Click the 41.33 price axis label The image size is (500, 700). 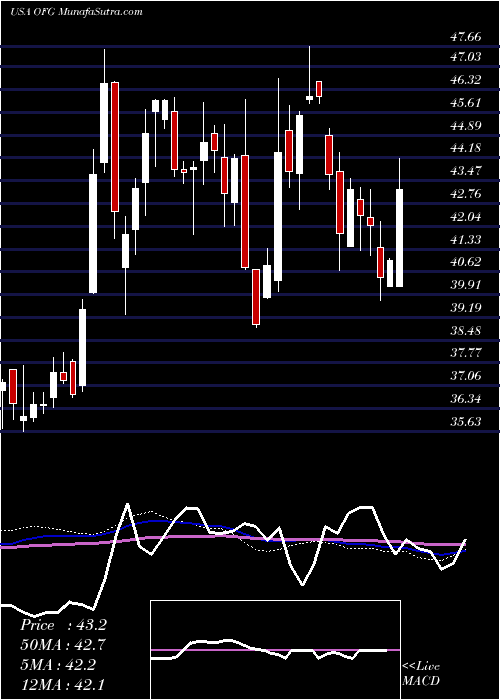pyautogui.click(x=466, y=240)
